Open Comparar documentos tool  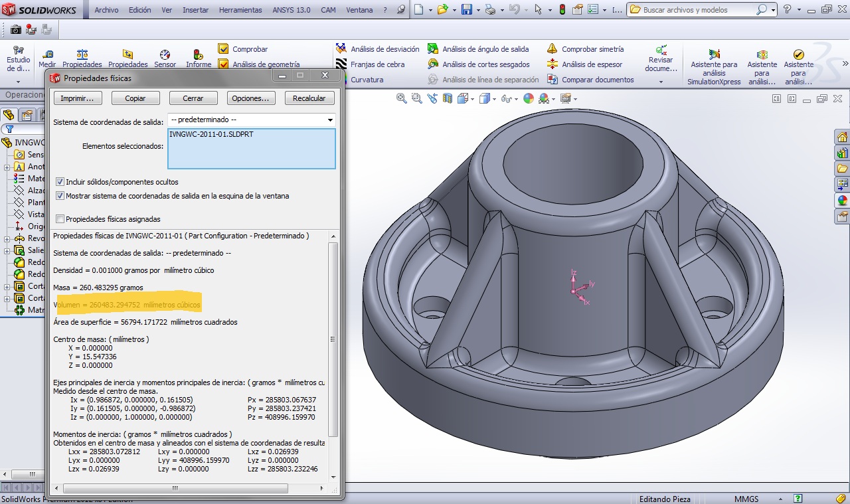(x=590, y=80)
